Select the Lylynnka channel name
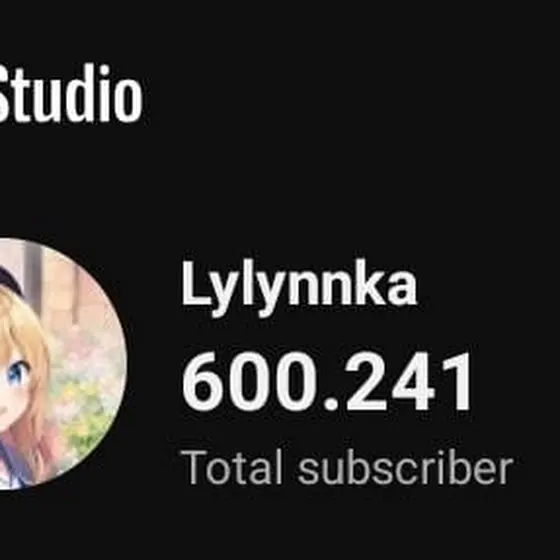 tap(299, 288)
